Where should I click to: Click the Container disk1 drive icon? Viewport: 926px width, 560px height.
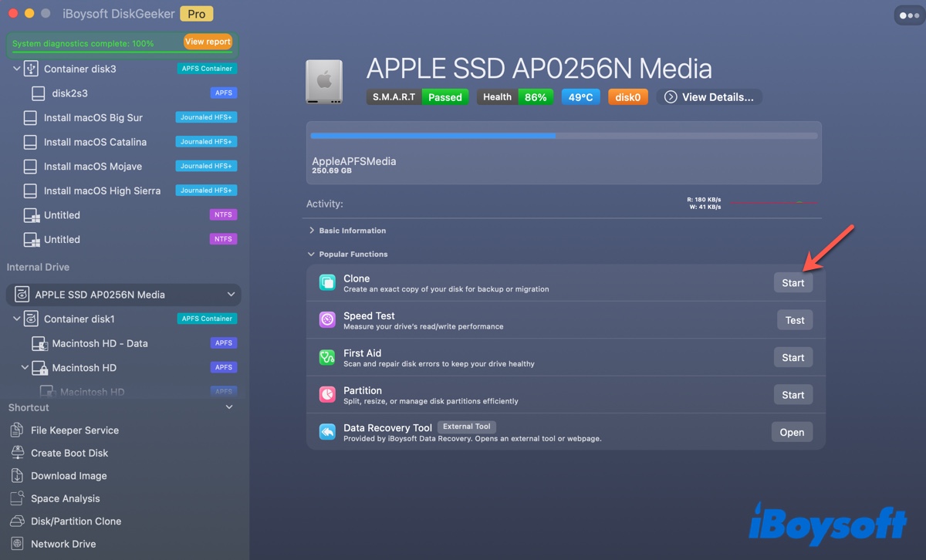pos(31,319)
